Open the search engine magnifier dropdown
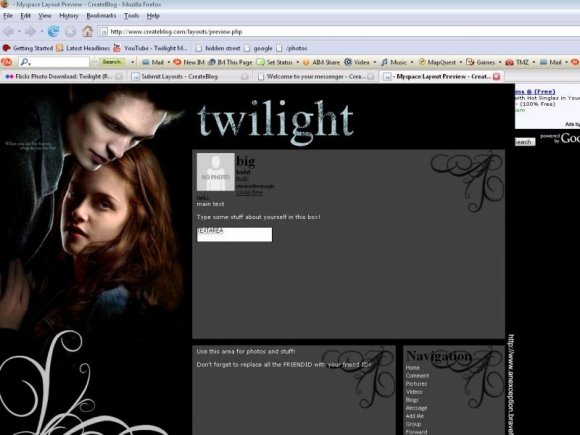 [x=26, y=62]
